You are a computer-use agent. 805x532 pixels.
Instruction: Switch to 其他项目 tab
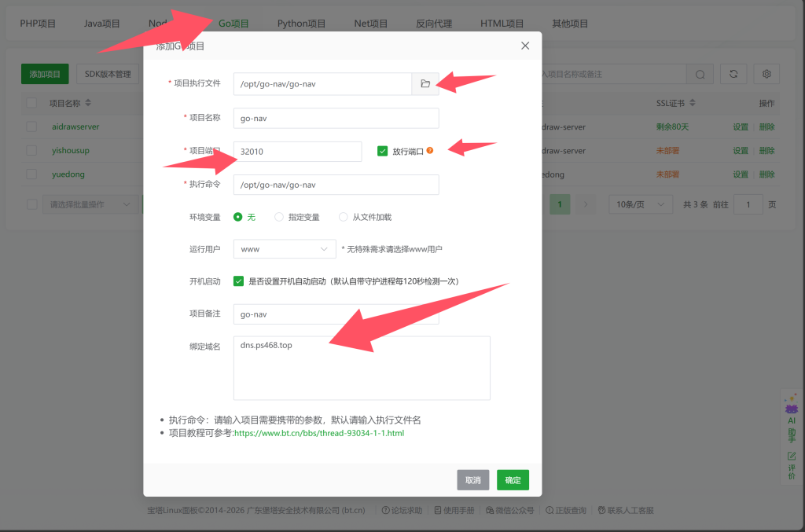click(570, 24)
